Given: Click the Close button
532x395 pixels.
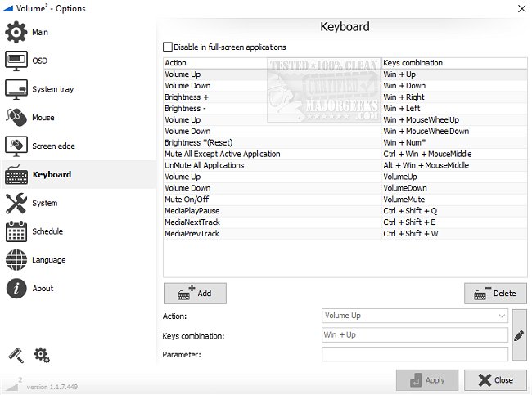Looking at the screenshot, I should click(495, 380).
